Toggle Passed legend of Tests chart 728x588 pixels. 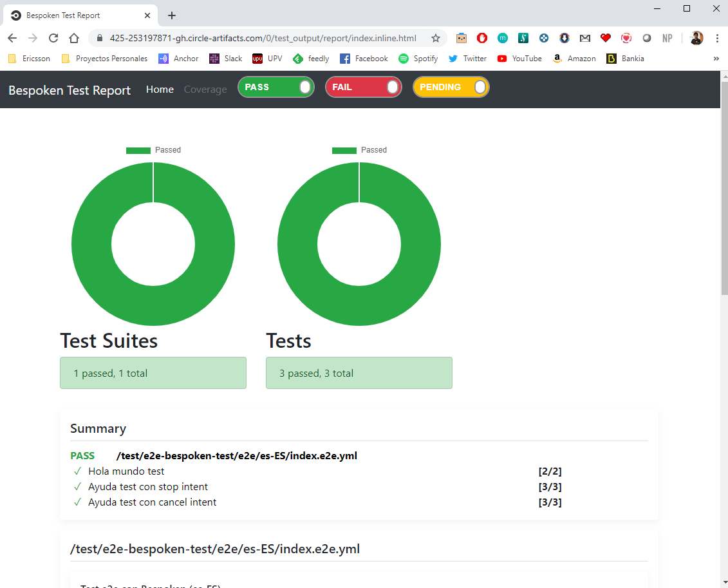pyautogui.click(x=359, y=150)
